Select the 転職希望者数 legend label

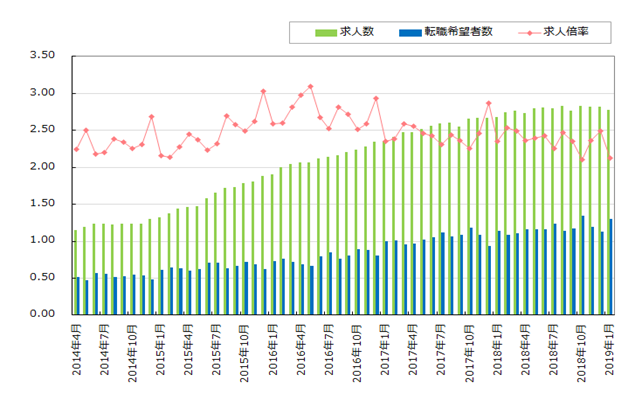pos(458,32)
